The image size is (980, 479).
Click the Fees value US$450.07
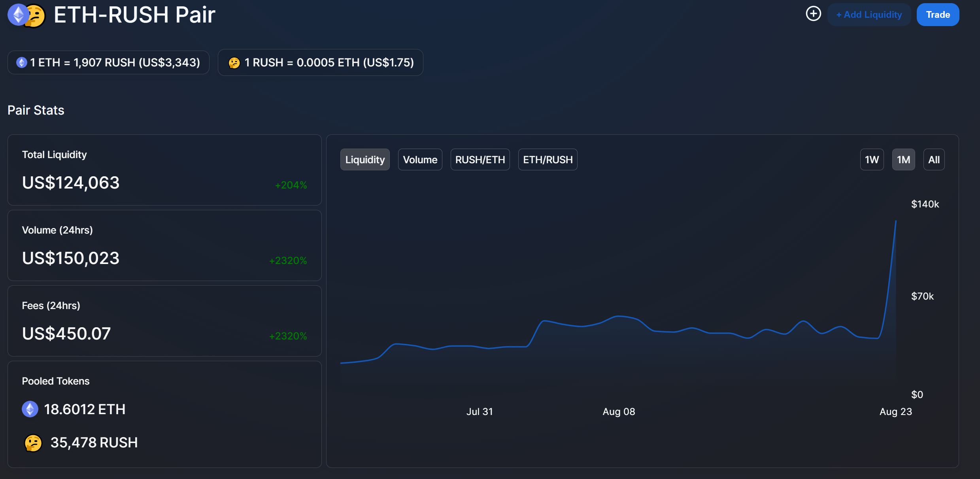(x=66, y=334)
